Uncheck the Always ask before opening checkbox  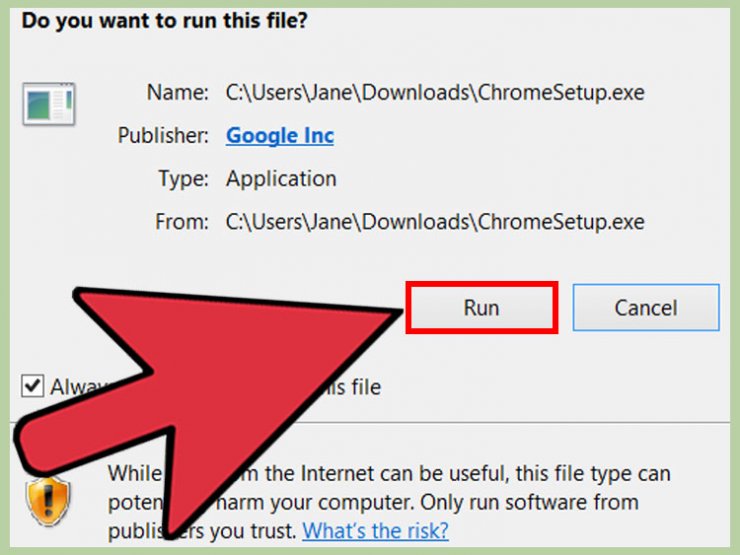click(33, 386)
